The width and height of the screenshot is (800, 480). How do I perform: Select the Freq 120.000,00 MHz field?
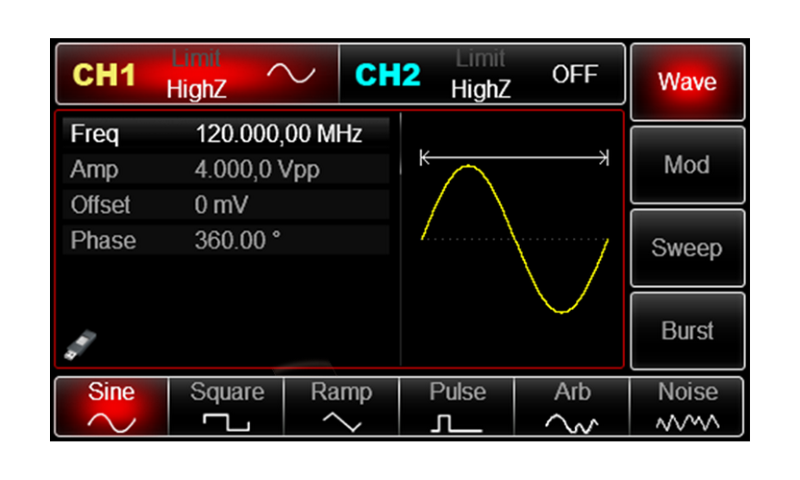(x=226, y=134)
